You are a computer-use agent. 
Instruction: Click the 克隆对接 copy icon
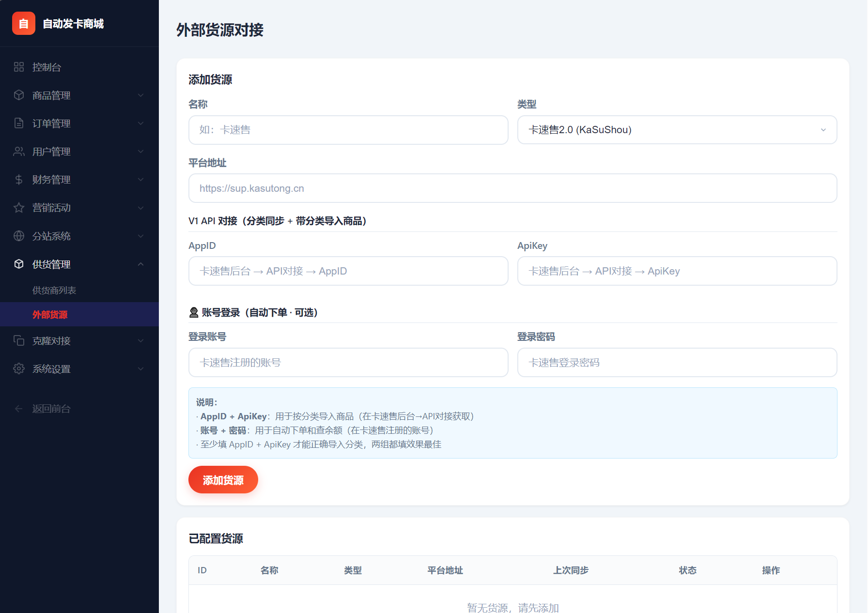click(19, 340)
